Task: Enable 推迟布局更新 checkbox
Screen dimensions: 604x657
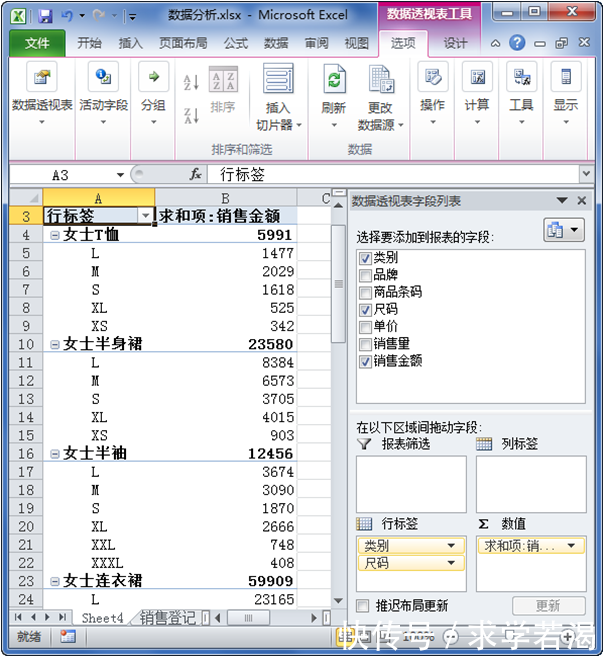Action: tap(362, 605)
